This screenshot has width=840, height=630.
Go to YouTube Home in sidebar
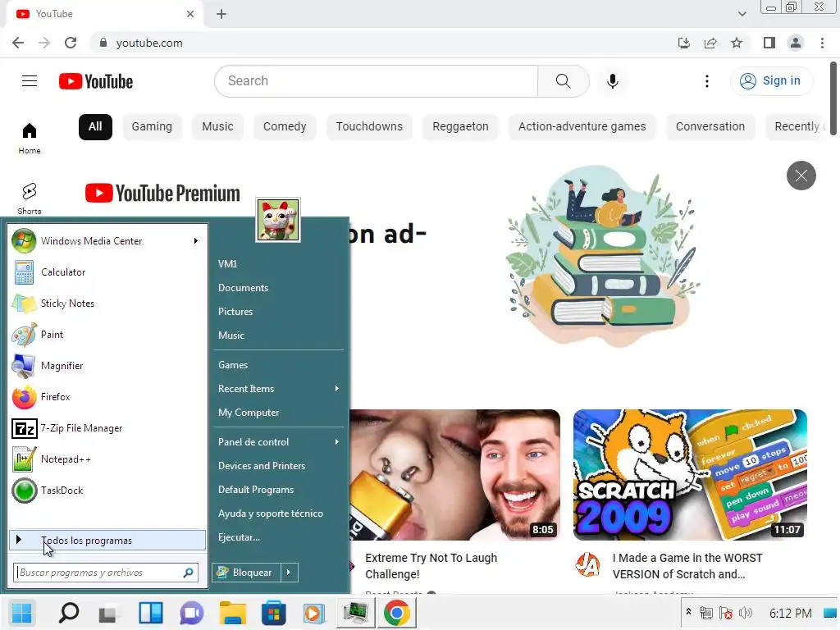tap(30, 138)
